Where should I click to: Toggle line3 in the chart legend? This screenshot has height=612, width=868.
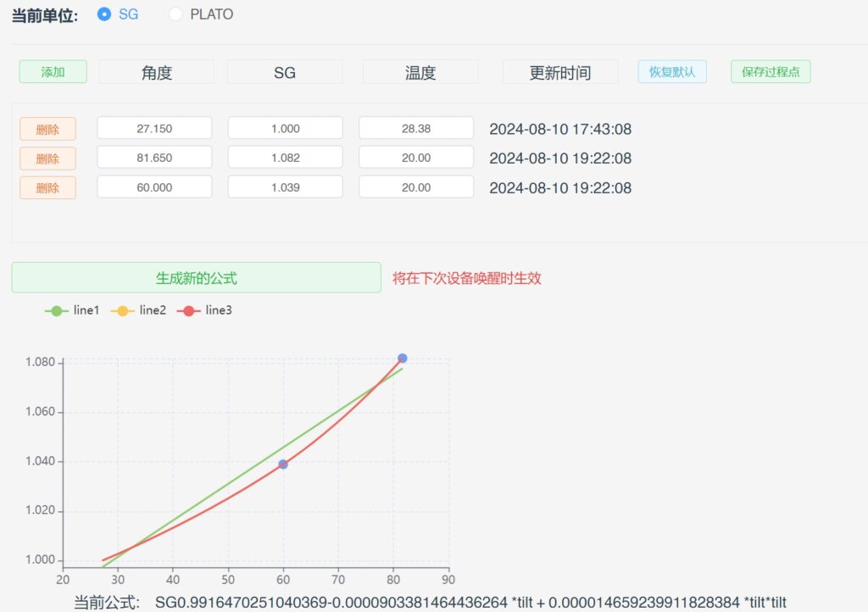pos(205,310)
